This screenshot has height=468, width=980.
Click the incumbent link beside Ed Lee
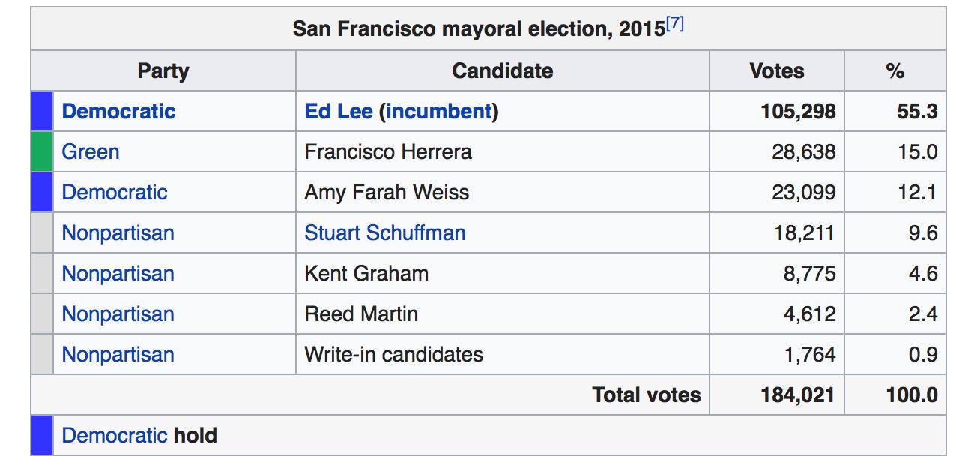pyautogui.click(x=439, y=112)
